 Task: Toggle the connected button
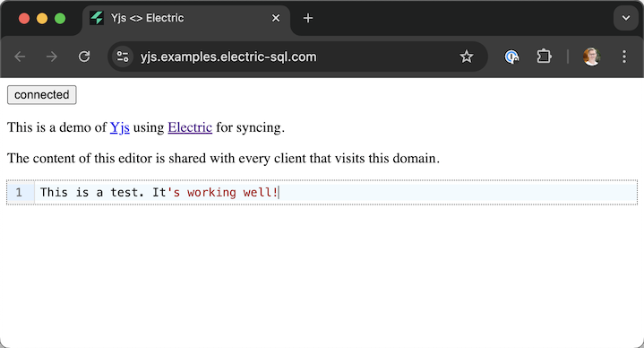coord(42,95)
